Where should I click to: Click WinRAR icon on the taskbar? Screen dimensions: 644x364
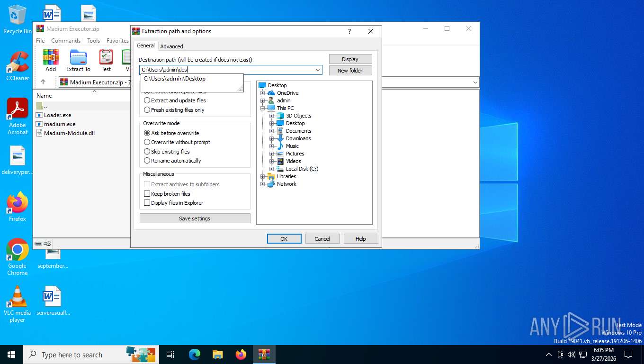(264, 355)
